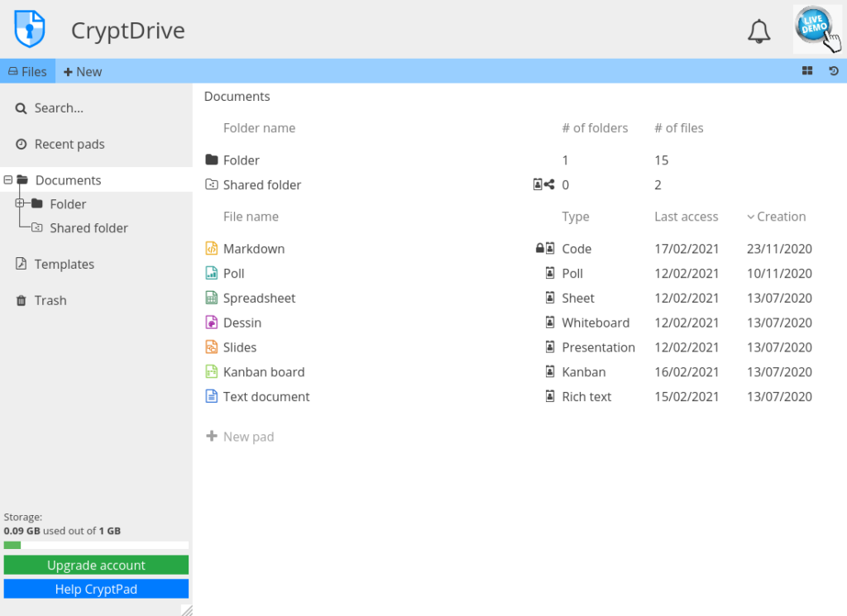Click the Templates file icon
This screenshot has height=616, width=847.
21,264
